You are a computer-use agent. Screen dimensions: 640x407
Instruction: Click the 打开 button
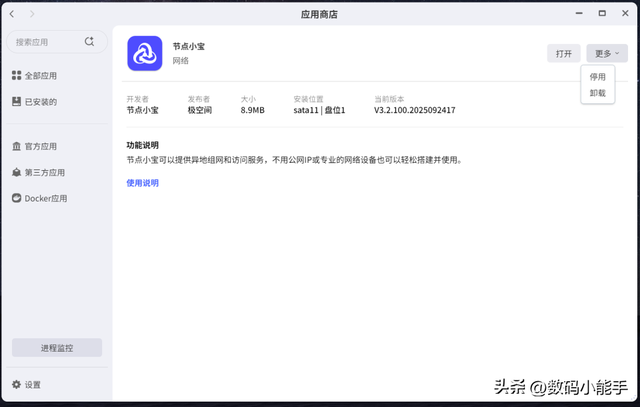tap(563, 53)
